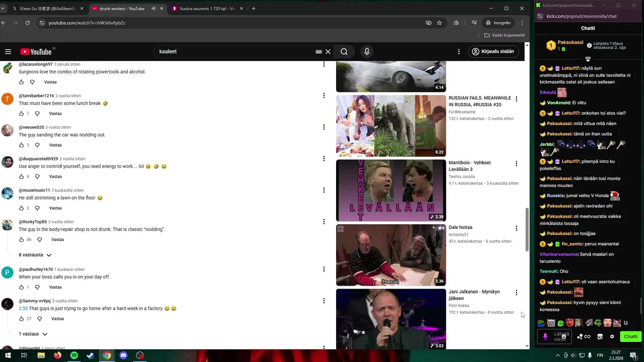
Task: Like the comment by @tamibarber1216
Action: [x=21, y=114]
